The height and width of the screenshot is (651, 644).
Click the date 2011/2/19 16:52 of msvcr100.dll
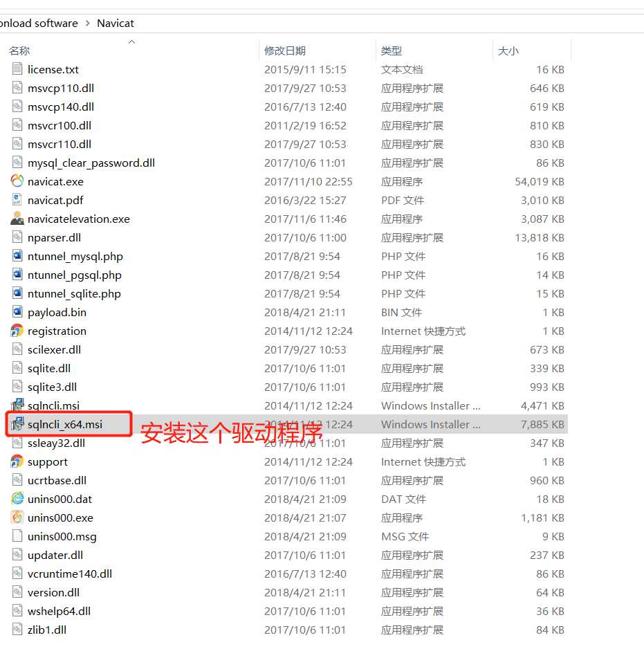[x=305, y=125]
